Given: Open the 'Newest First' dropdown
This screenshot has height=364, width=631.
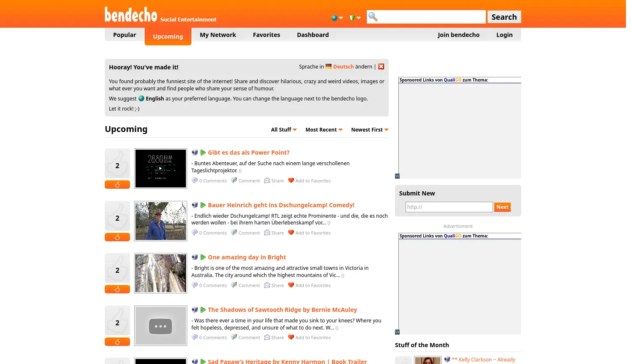Looking at the screenshot, I should tap(369, 129).
